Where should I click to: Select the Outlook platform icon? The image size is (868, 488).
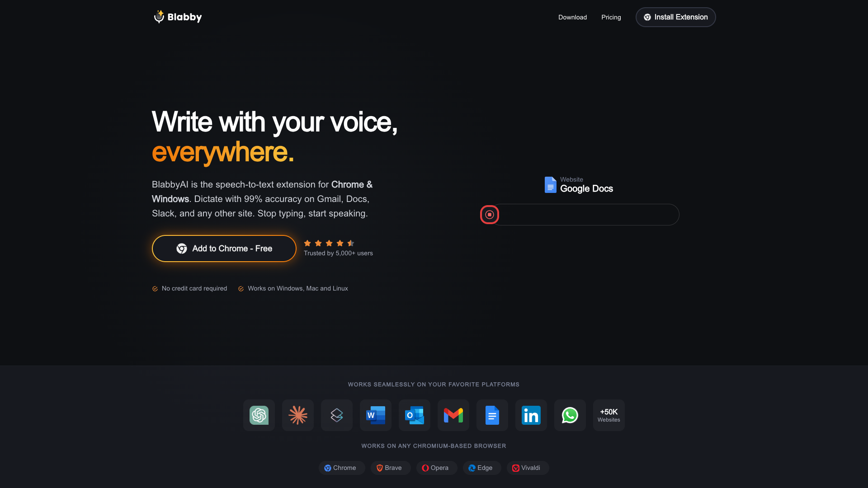(x=415, y=415)
